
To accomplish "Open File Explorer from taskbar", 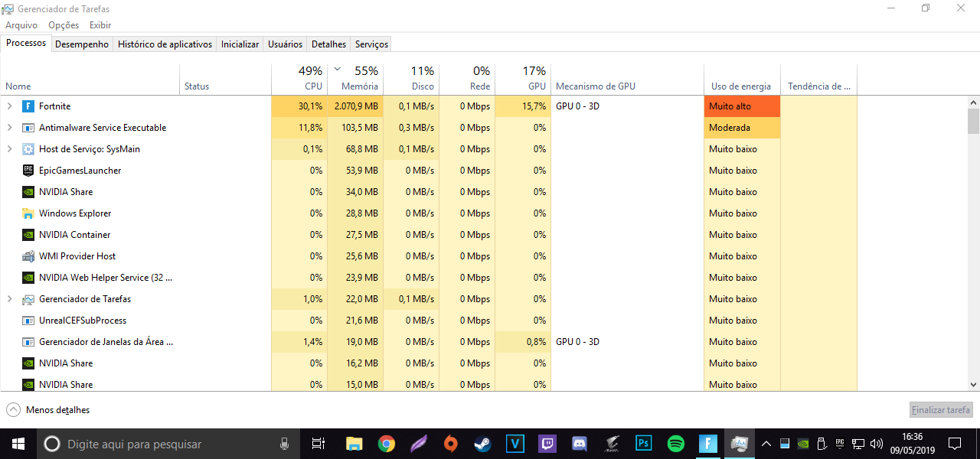I will click(354, 444).
